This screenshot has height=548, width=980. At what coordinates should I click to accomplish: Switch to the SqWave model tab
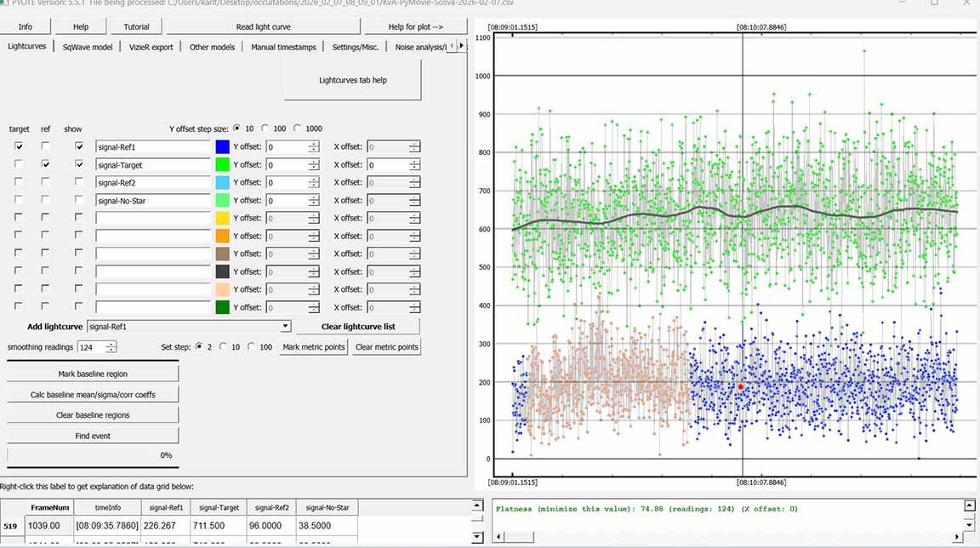(x=88, y=47)
